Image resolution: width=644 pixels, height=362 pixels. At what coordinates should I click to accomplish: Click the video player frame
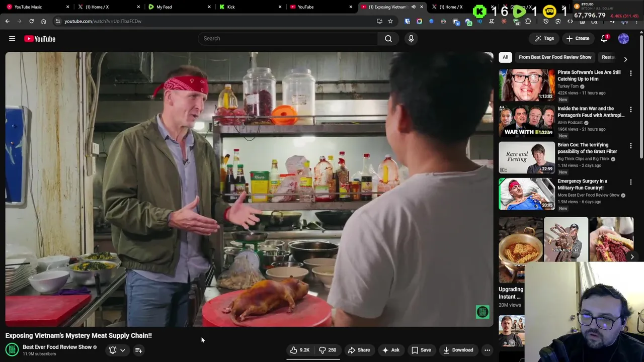tap(249, 189)
